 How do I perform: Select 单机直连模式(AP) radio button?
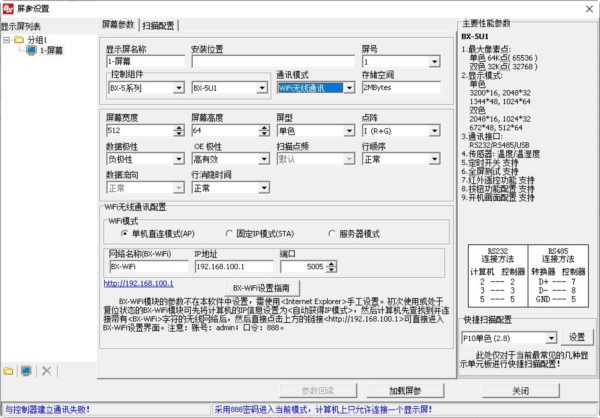[125, 231]
